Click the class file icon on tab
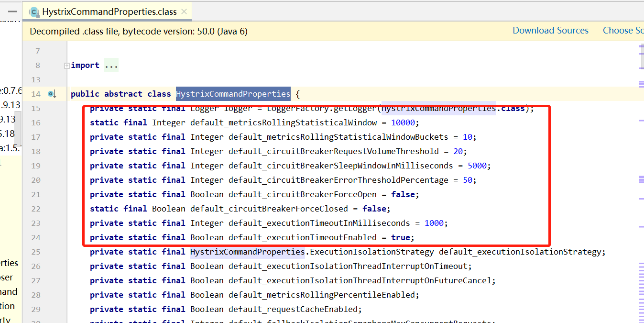Viewport: 644px width, 323px height. point(33,11)
